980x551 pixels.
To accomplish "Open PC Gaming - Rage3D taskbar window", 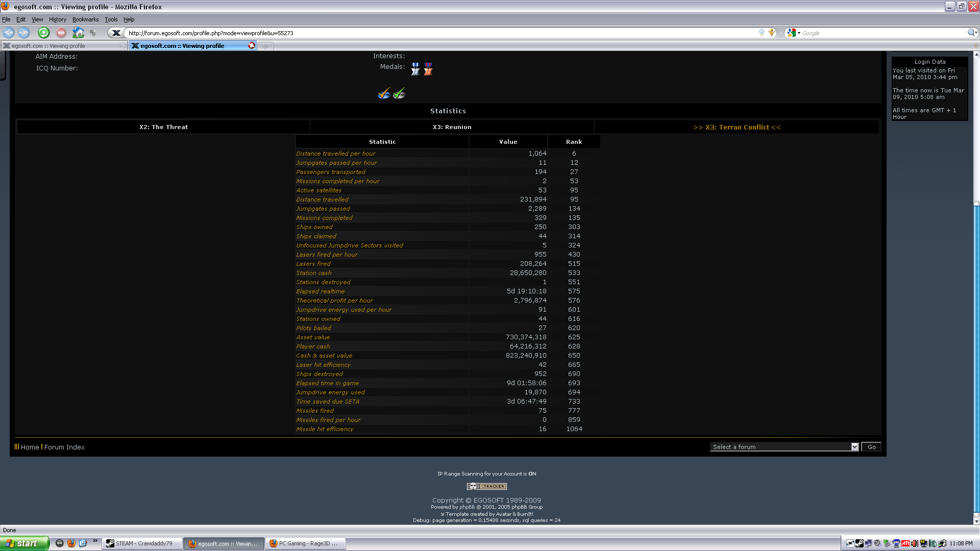I will coord(305,543).
